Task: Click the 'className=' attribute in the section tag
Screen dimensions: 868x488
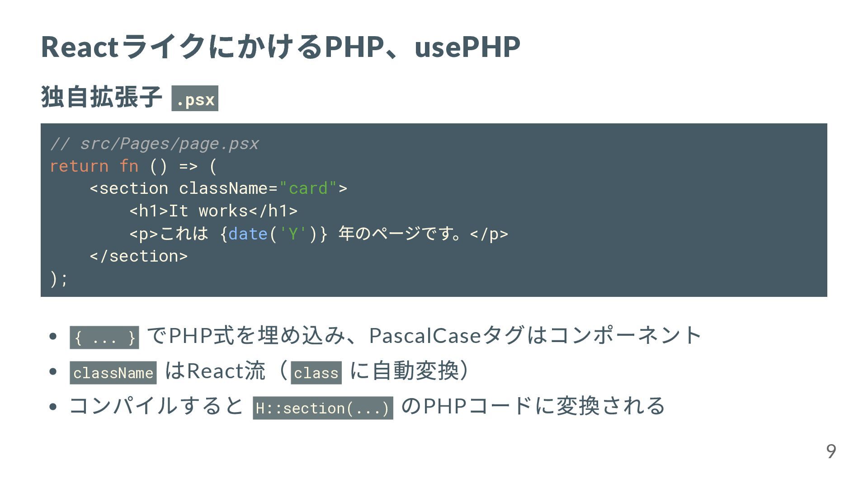Action: pyautogui.click(x=228, y=188)
